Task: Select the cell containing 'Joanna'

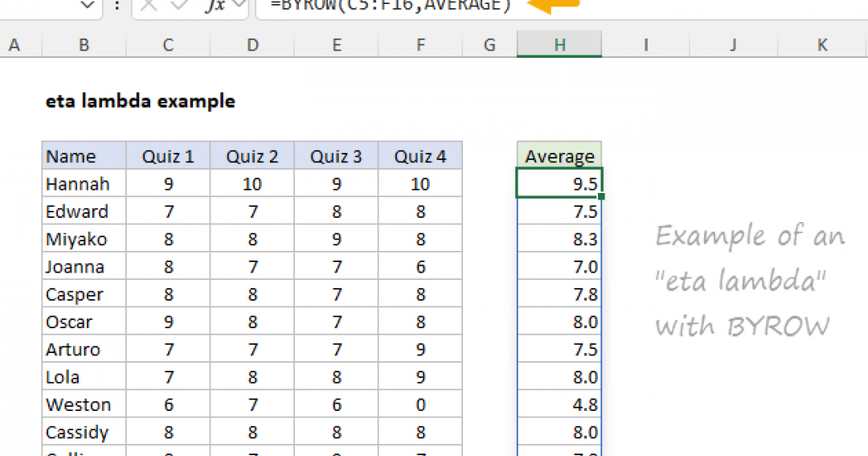Action: point(84,266)
